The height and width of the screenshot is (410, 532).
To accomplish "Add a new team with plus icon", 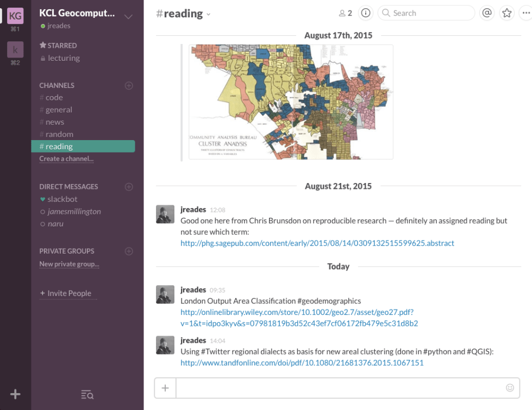I will click(15, 394).
